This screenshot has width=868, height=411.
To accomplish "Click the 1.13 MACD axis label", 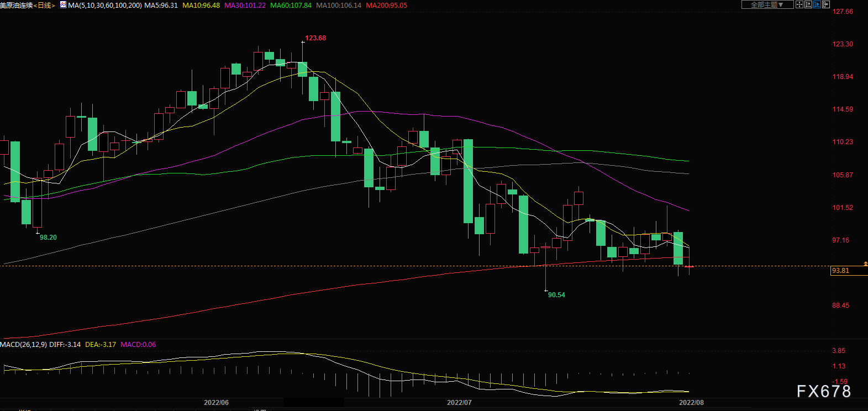I will tap(839, 366).
